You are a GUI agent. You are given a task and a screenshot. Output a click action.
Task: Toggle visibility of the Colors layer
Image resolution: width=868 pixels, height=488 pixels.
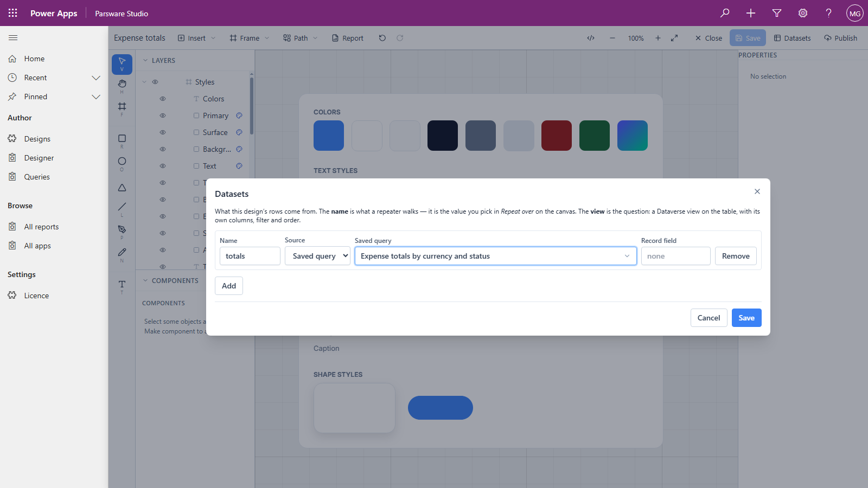(163, 99)
